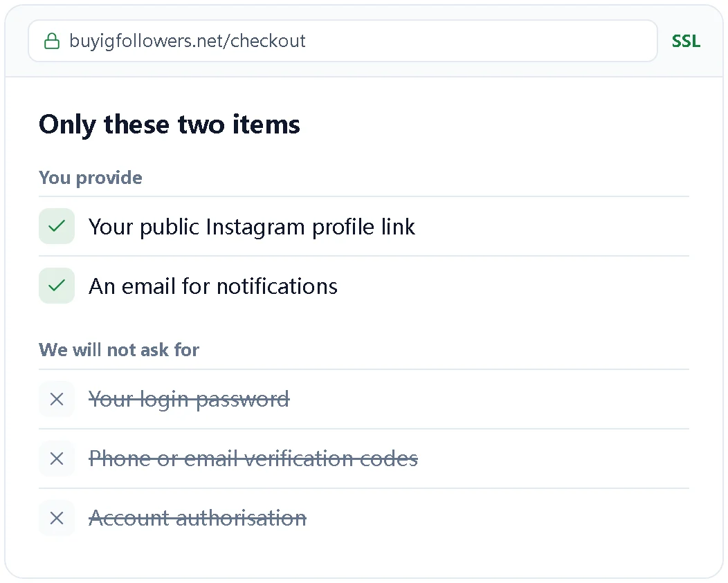Select the 'An email for notifications' text
Viewport: 728px width, 583px height.
pos(213,286)
